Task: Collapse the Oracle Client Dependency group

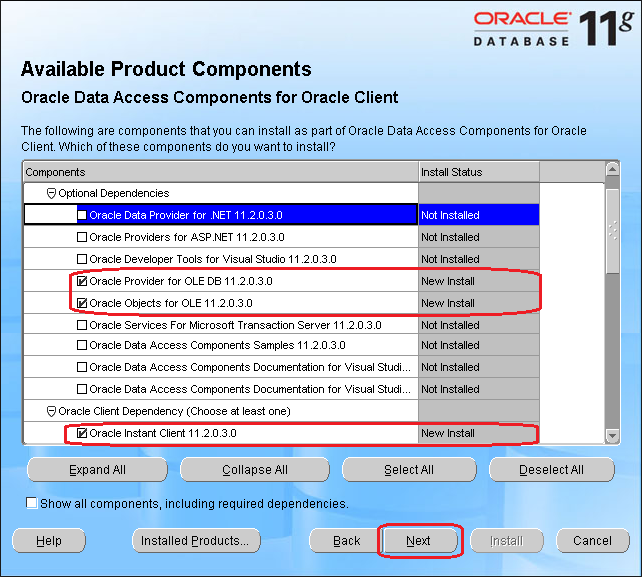Action: point(51,411)
